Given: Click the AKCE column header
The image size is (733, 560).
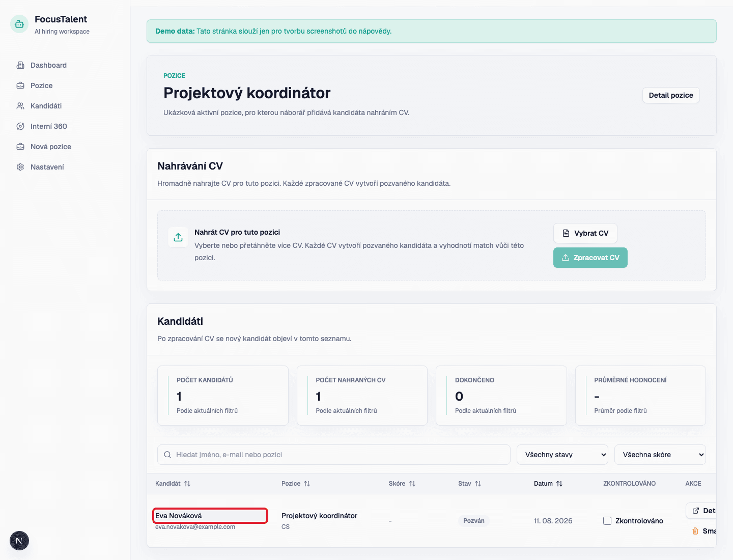Looking at the screenshot, I should (x=693, y=484).
